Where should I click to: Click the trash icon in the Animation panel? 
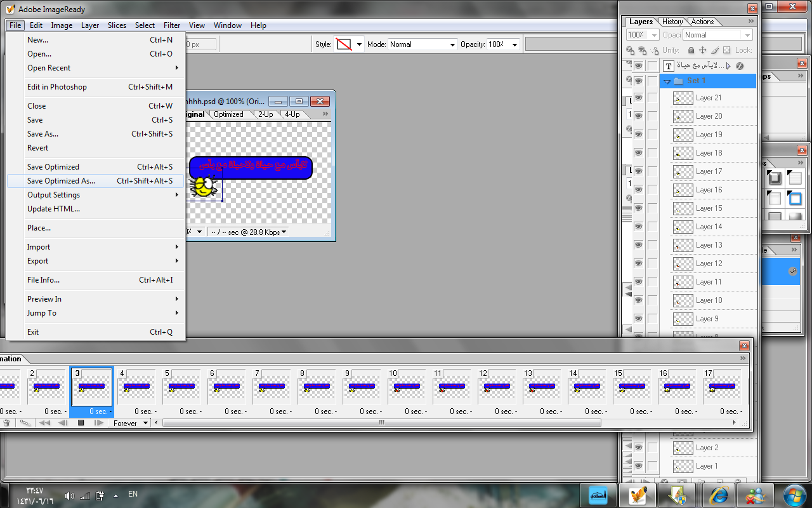(6, 423)
